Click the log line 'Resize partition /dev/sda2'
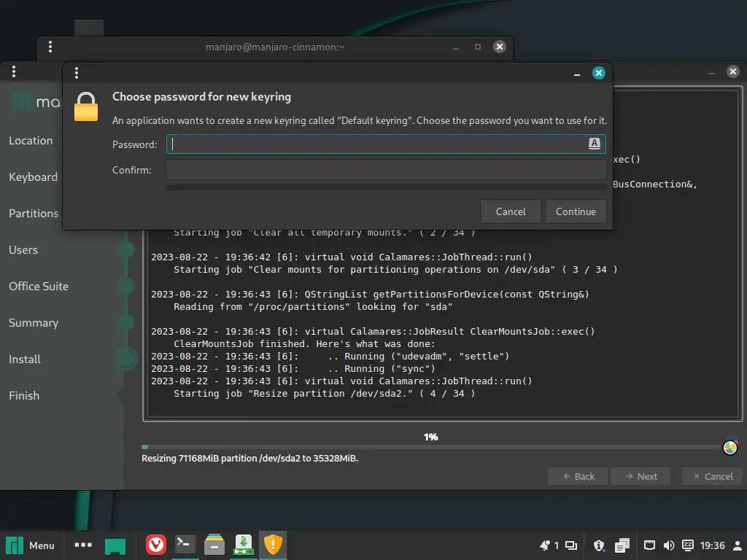The height and width of the screenshot is (560, 747). click(324, 393)
